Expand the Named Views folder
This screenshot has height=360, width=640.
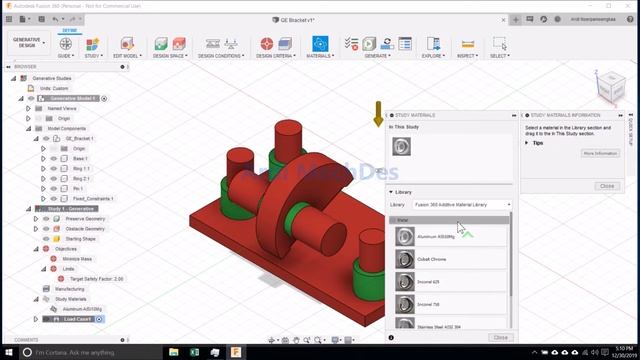tap(28, 109)
